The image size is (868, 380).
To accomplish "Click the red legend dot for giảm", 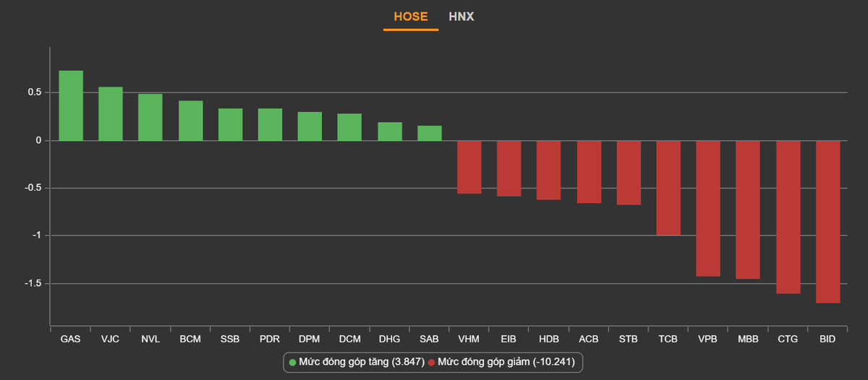I will (x=432, y=362).
